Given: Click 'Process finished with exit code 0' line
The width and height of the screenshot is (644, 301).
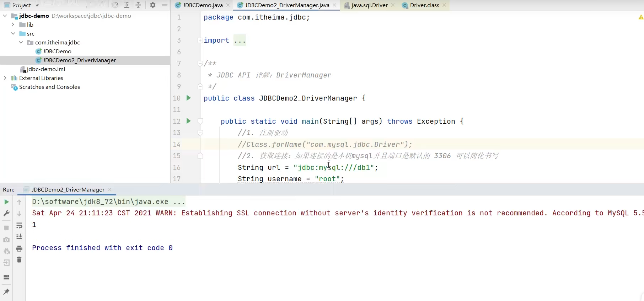Looking at the screenshot, I should [102, 248].
